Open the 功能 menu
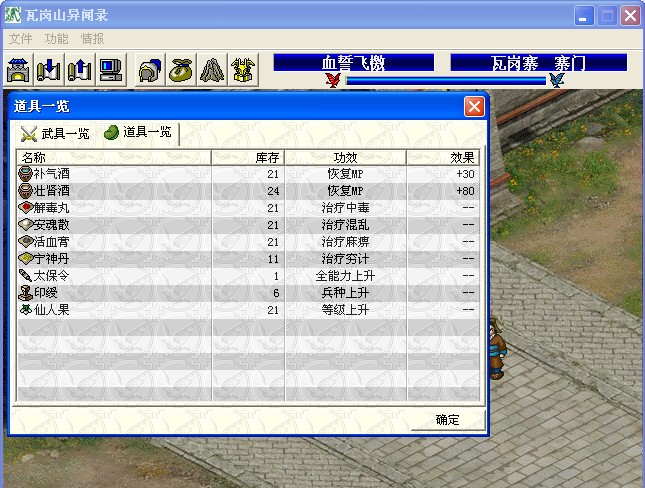The image size is (645, 488). point(57,39)
